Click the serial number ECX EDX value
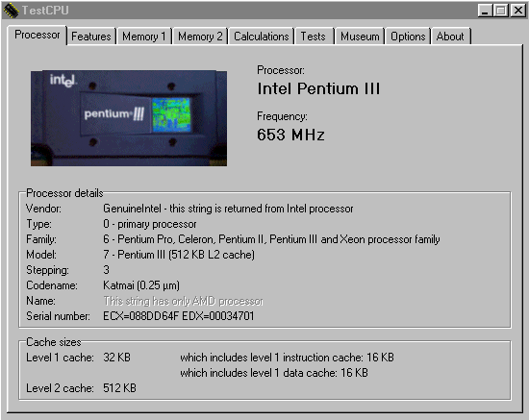This screenshot has height=420, width=529. 179,316
